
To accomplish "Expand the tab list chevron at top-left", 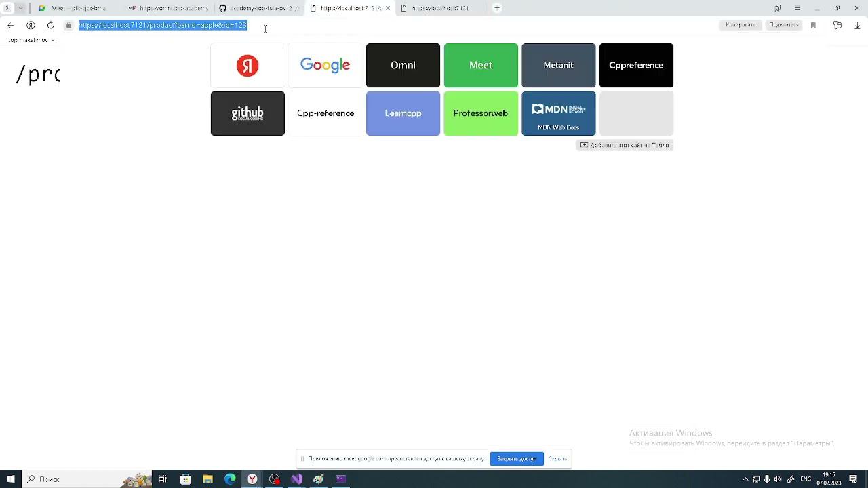I will click(x=20, y=8).
